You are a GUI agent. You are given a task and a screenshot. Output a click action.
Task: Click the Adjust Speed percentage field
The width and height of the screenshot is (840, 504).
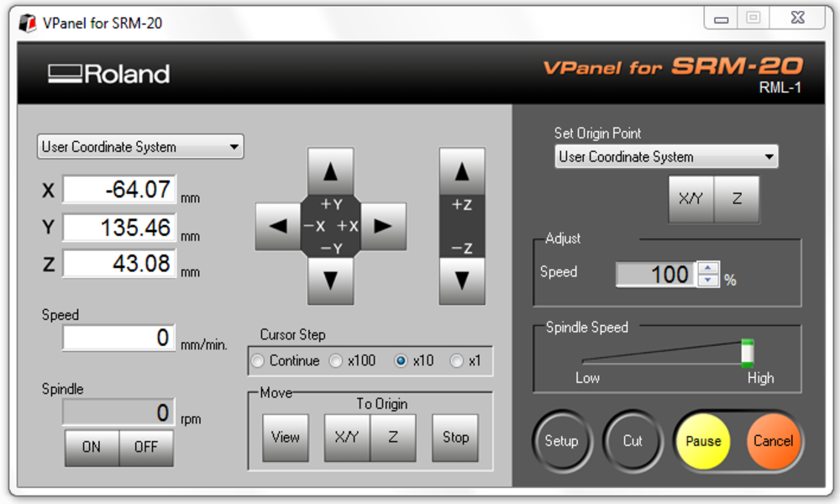click(658, 274)
